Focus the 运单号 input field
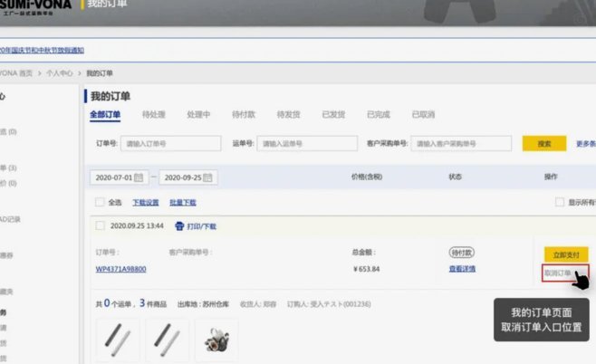596x364 pixels. 307,144
